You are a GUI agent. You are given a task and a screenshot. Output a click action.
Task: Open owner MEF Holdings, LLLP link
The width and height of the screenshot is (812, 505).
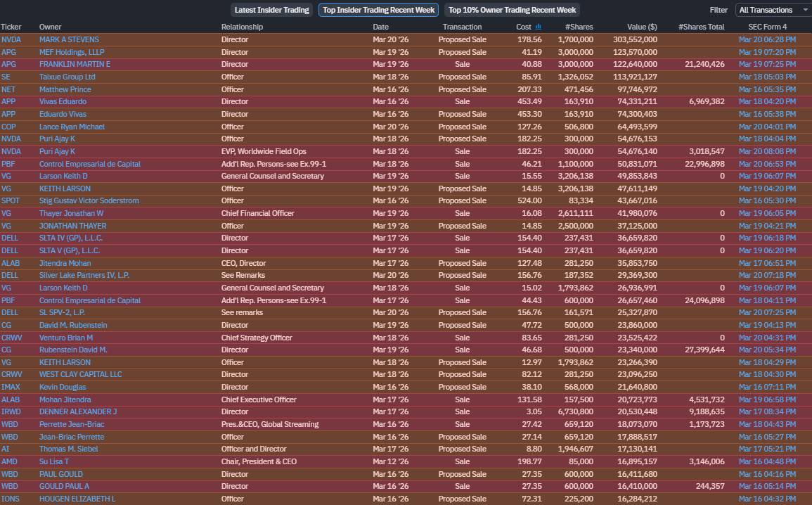point(72,52)
